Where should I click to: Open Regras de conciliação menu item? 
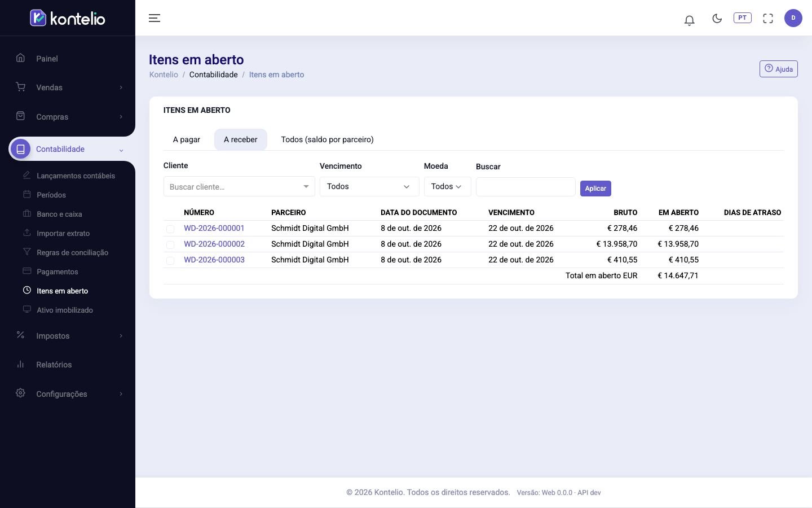point(72,252)
